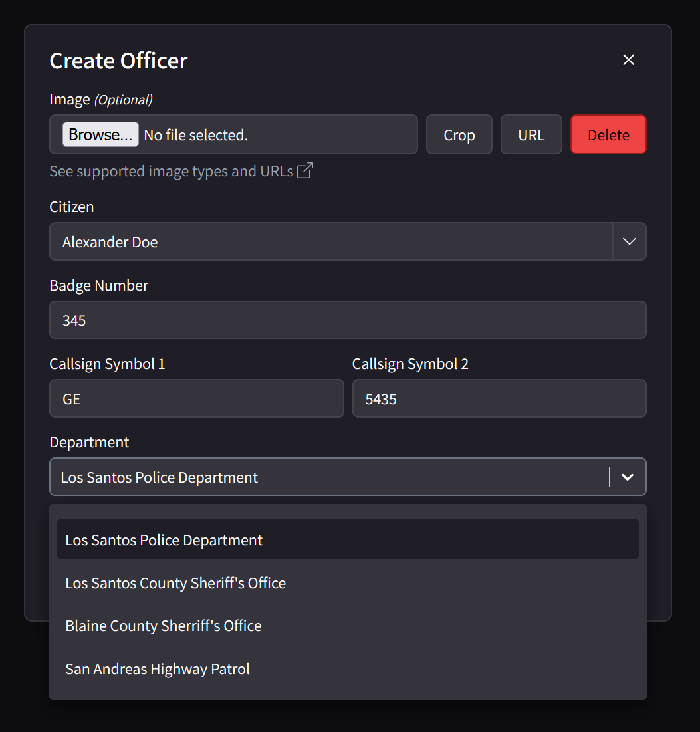
Task: Click the 'No file selected.' text area
Action: (195, 135)
